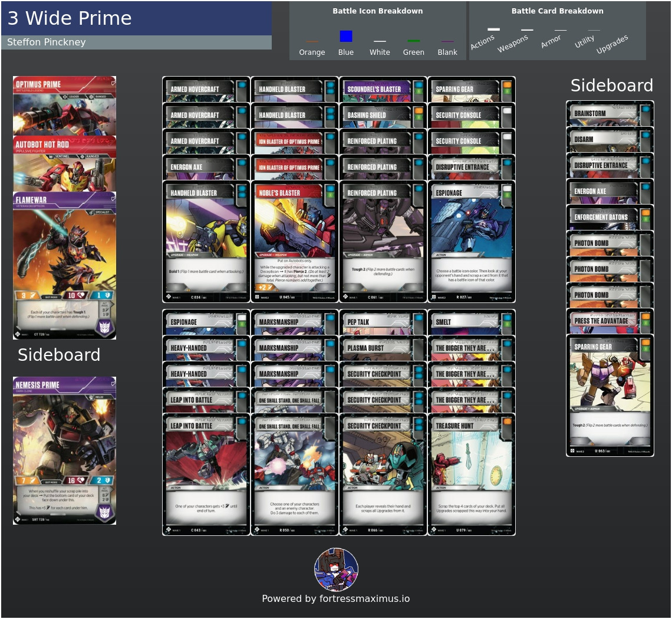
Task: Click the "Weapons" label in the card breakdown
Action: click(x=513, y=44)
